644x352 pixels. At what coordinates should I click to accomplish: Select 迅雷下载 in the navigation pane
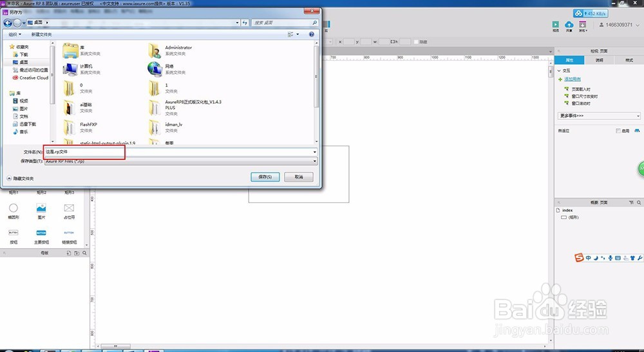(x=24, y=124)
